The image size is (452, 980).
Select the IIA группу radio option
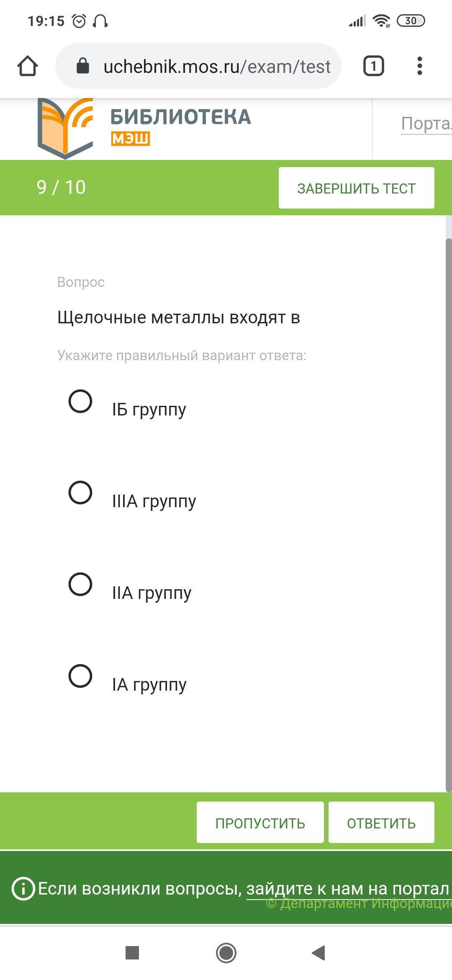(80, 584)
